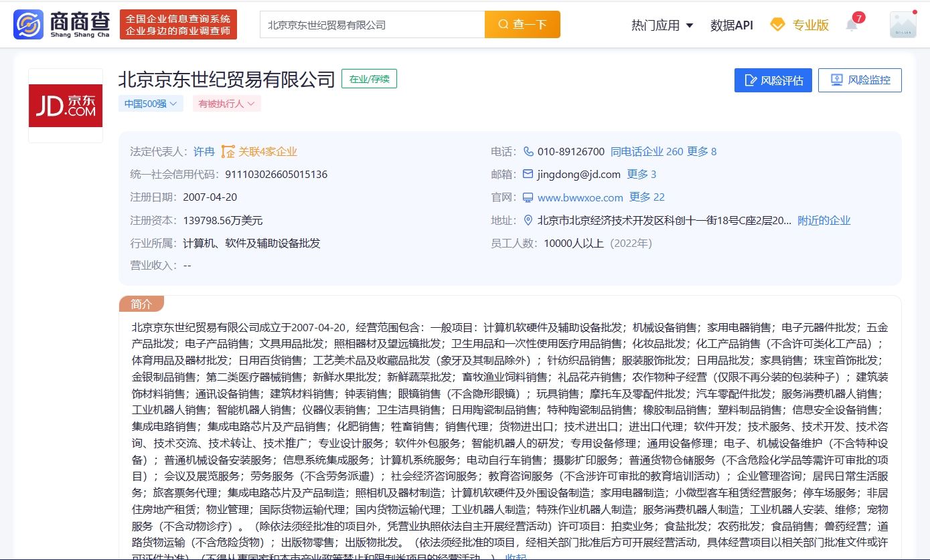930x560 pixels.
Task: Click the gold diamond 专业版 icon
Action: pos(777,25)
